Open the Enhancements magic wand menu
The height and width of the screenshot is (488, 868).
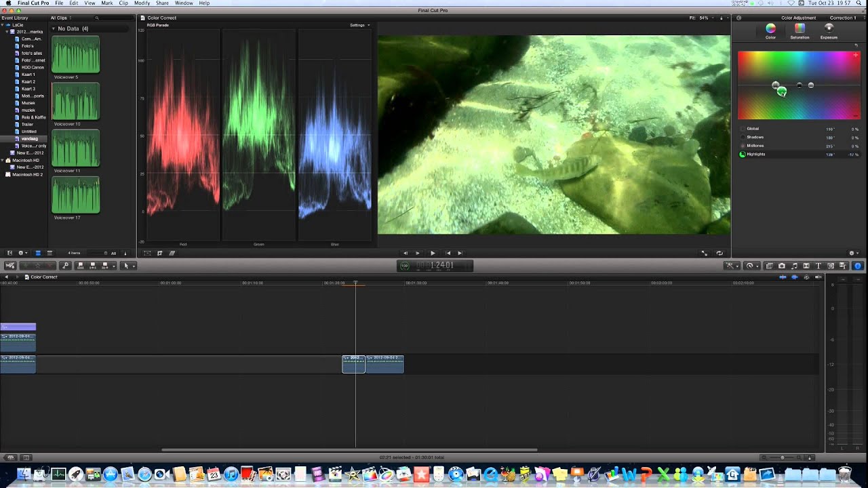coord(732,266)
